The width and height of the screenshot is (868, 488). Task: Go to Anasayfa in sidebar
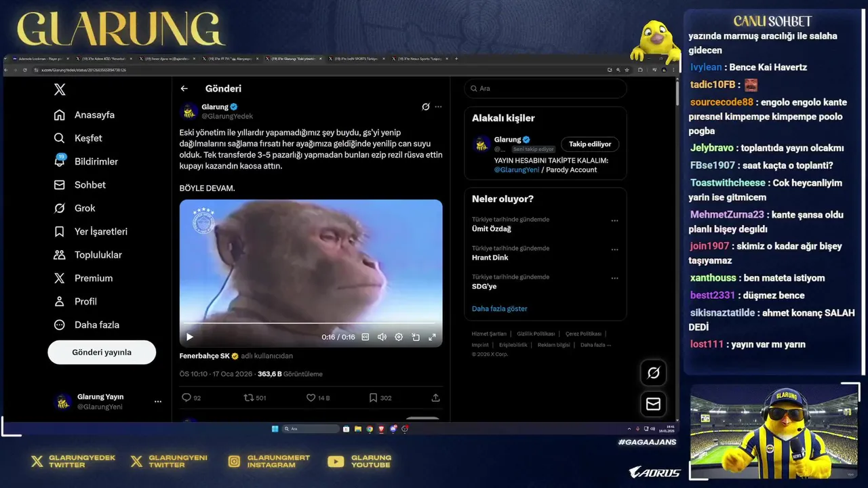(84, 115)
